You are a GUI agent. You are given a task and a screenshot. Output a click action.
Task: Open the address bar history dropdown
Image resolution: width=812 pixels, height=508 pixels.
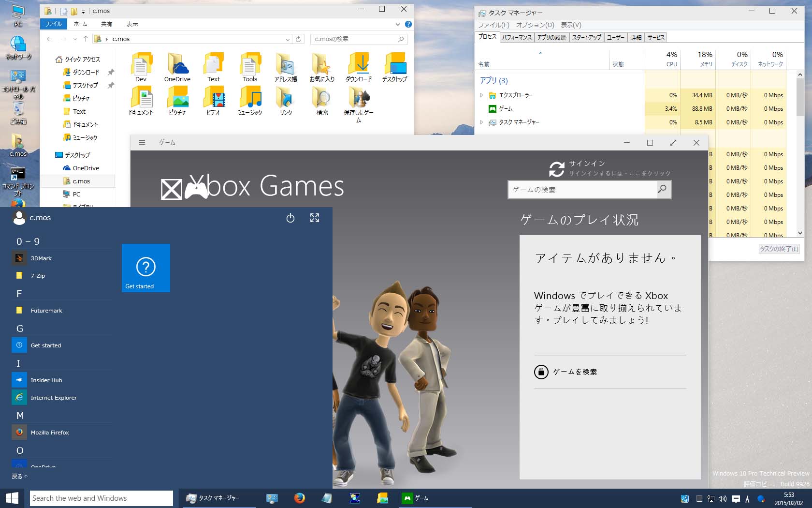(x=288, y=39)
